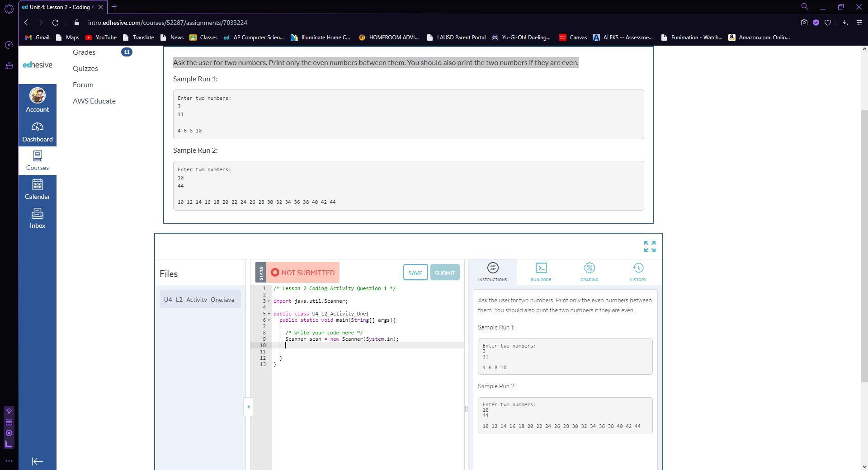Click the Account avatar icon
Viewport: 868px width, 470px height.
tap(38, 96)
